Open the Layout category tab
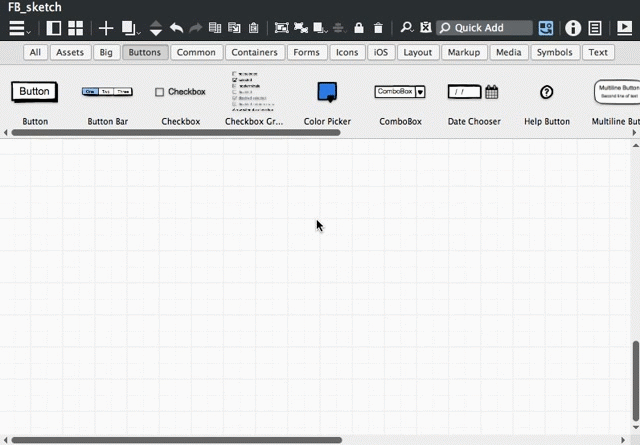 pyautogui.click(x=418, y=52)
